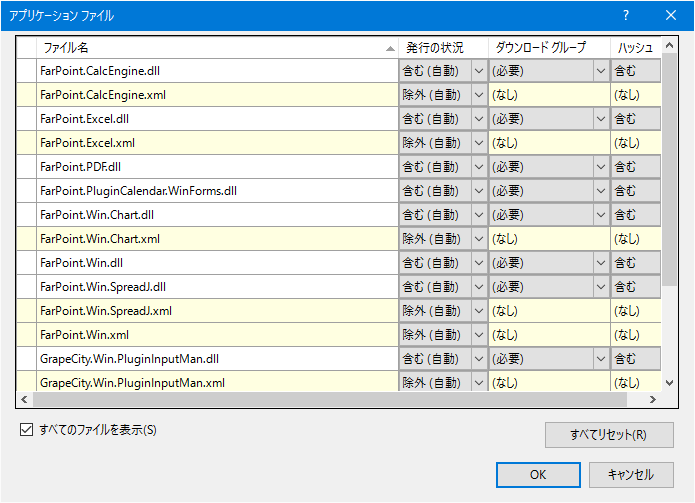Click the vertical scrollbar down arrow
This screenshot has width=695, height=503.
pyautogui.click(x=669, y=383)
